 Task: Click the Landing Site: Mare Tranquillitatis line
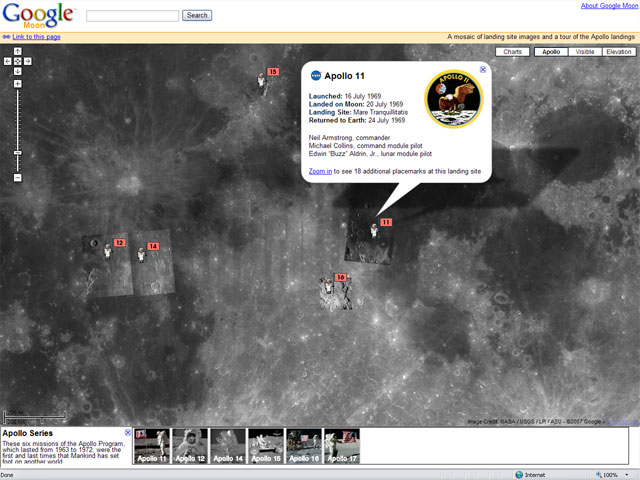358,112
